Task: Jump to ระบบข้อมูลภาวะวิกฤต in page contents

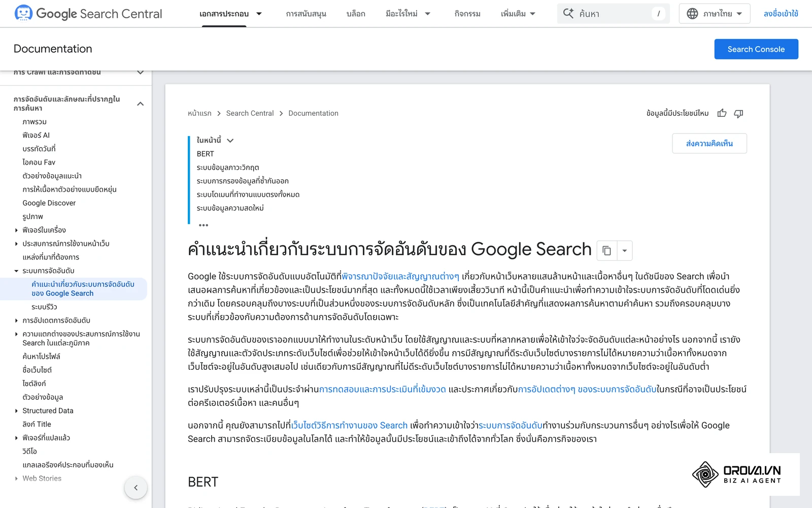Action: 228,168
